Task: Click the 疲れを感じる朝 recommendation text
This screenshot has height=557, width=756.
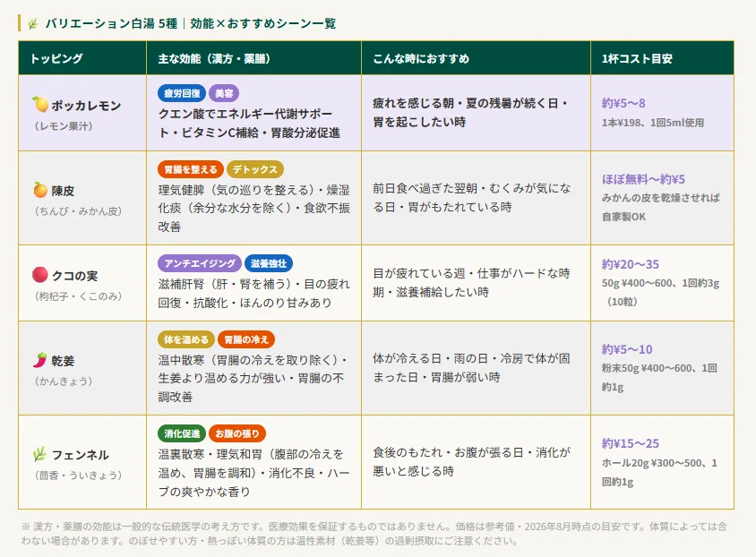Action: [470, 112]
